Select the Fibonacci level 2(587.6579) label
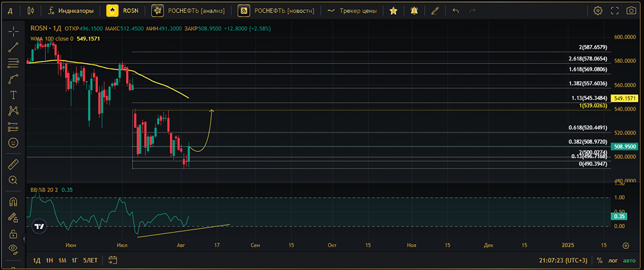 [593, 48]
